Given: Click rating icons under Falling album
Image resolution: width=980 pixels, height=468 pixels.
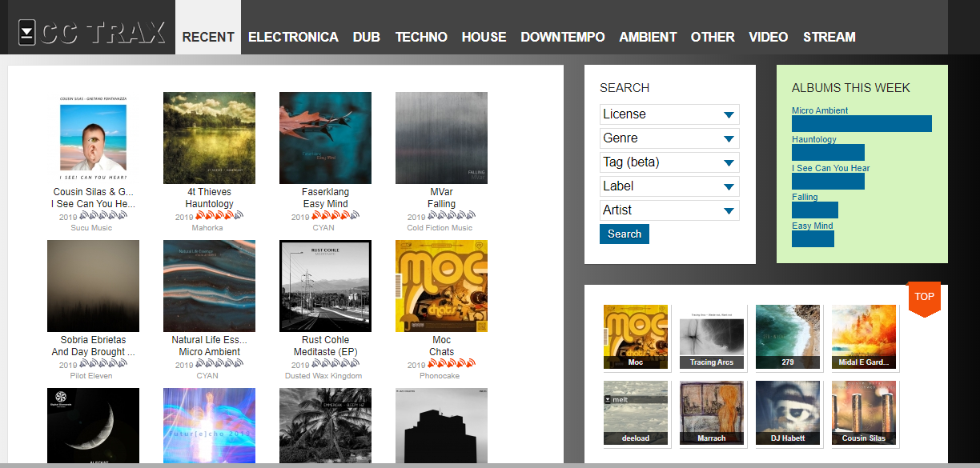Looking at the screenshot, I should point(451,216).
